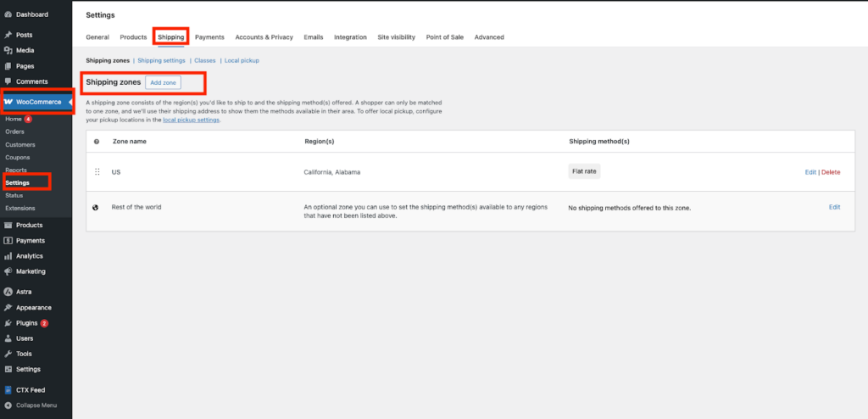Open the Payments settings tab
The height and width of the screenshot is (419, 868).
click(x=210, y=37)
